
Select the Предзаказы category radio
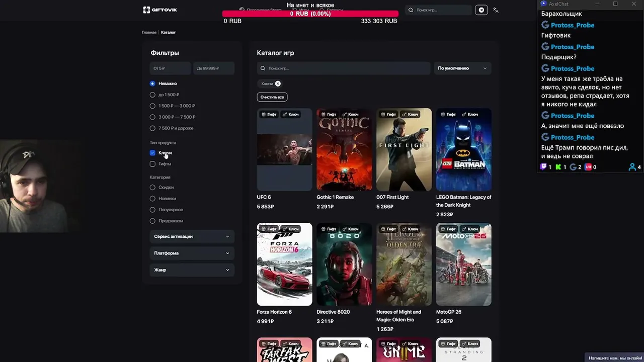point(152,221)
